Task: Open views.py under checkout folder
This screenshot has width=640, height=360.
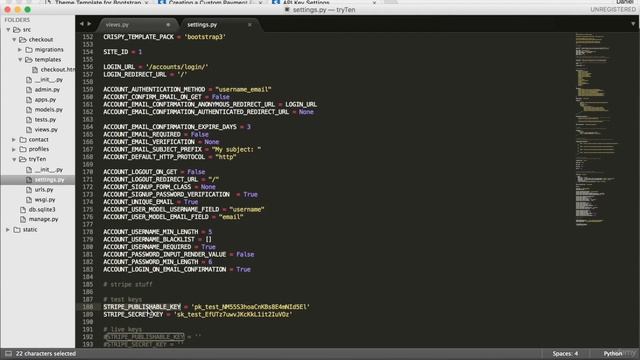Action: click(46, 130)
